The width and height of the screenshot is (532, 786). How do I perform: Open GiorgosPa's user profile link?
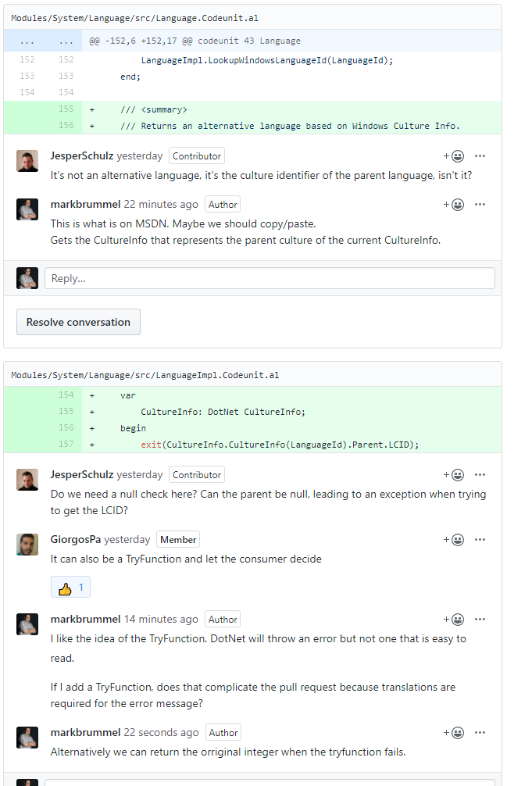pos(76,540)
